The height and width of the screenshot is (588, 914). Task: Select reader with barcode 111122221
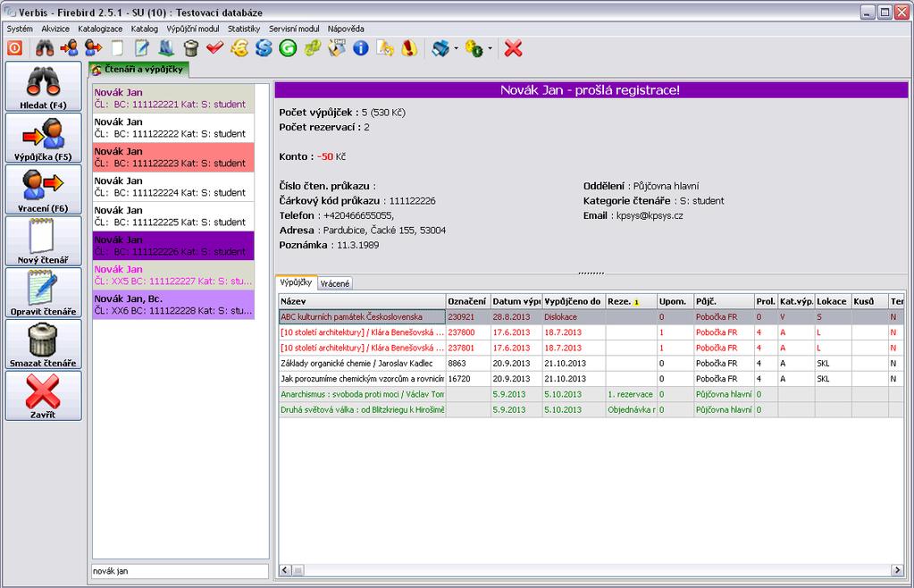click(173, 98)
